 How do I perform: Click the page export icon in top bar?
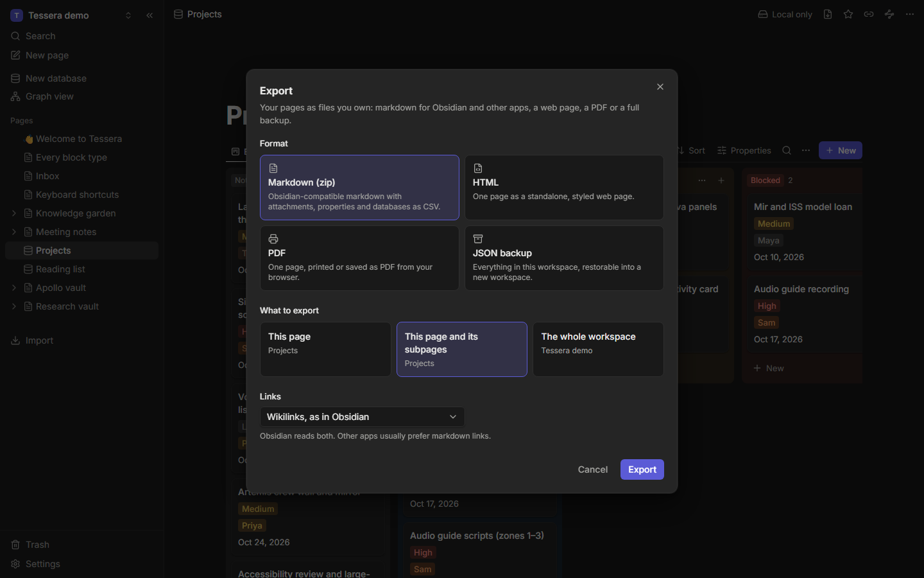click(x=828, y=14)
